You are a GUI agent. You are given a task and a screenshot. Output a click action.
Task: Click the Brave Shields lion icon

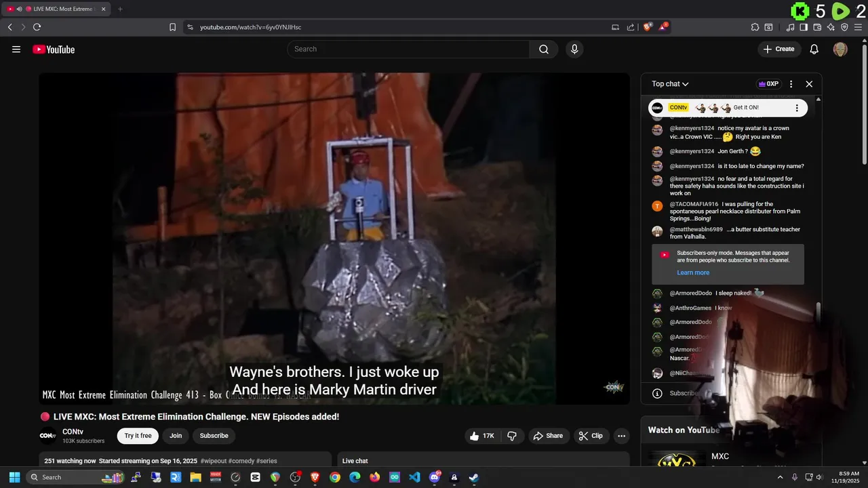tap(648, 27)
